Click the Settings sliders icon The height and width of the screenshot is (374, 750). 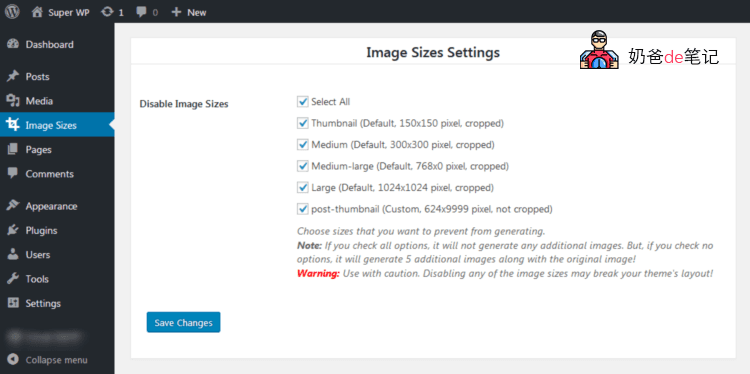coord(13,303)
